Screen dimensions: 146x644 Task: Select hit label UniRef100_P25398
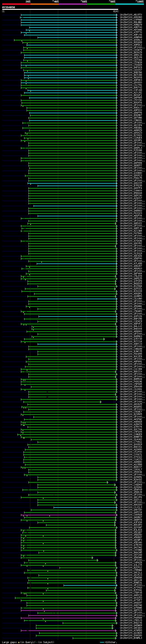pos(131,151)
